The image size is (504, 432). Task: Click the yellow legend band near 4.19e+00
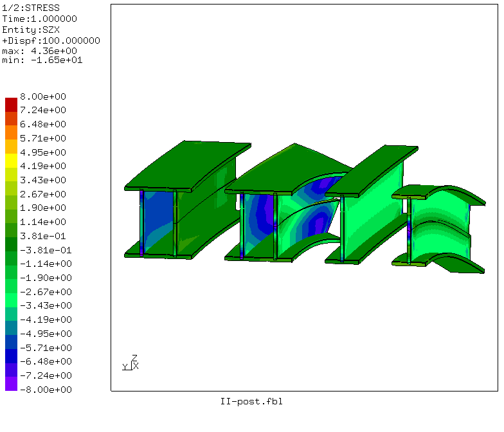pos(12,161)
